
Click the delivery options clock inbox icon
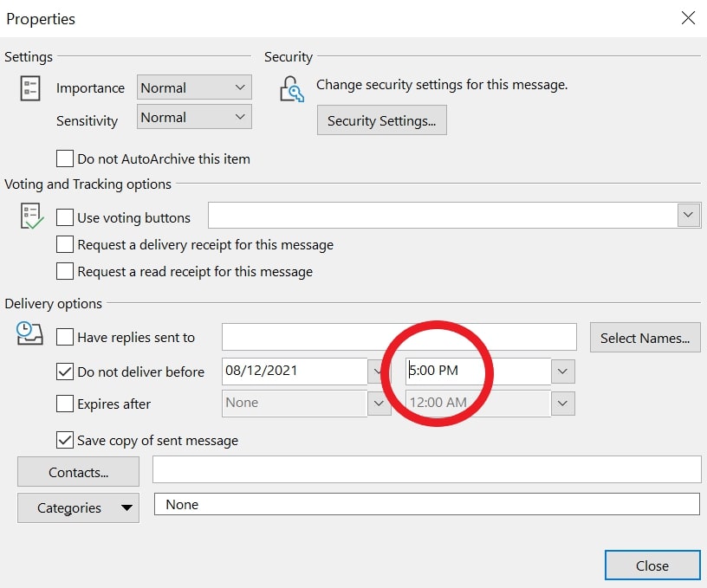pyautogui.click(x=29, y=333)
